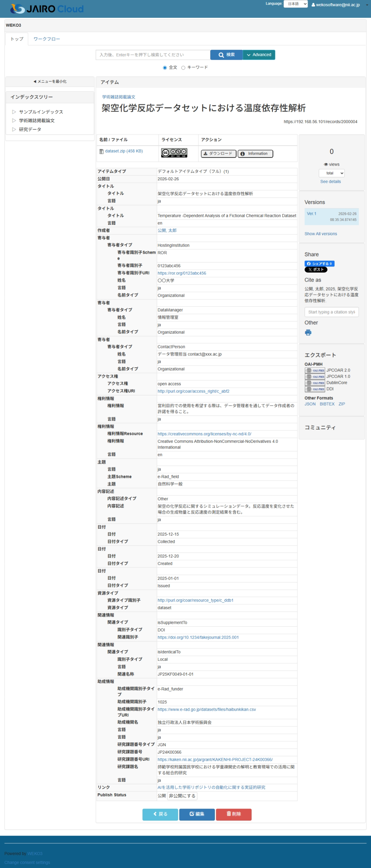The image size is (371, 868).
Task: Open KAKENHI-PROJECT-24K00366 link
Action: click(x=215, y=760)
